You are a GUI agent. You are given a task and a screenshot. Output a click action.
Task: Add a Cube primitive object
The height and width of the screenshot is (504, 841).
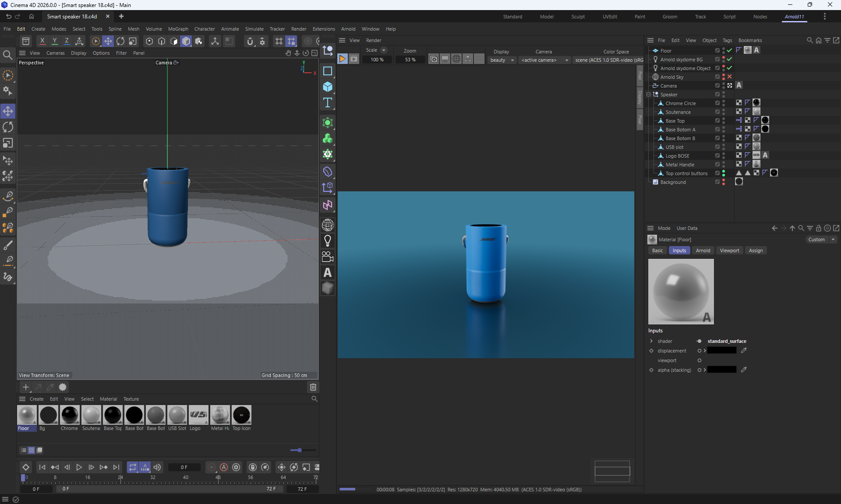[x=328, y=87]
